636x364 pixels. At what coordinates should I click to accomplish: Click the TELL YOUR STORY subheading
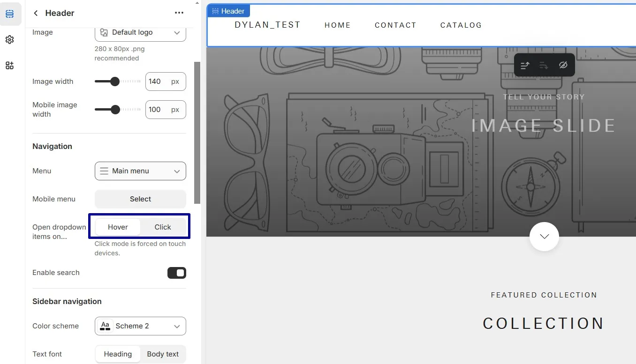pos(544,97)
